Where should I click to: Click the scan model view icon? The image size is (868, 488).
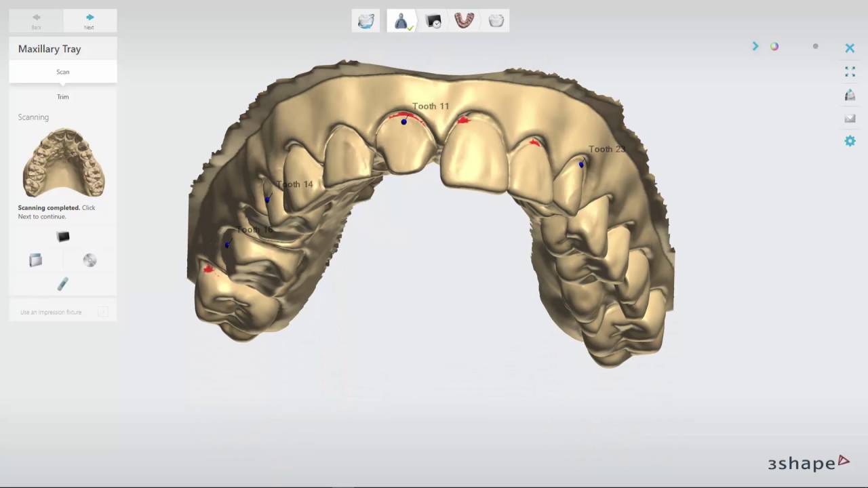click(850, 95)
